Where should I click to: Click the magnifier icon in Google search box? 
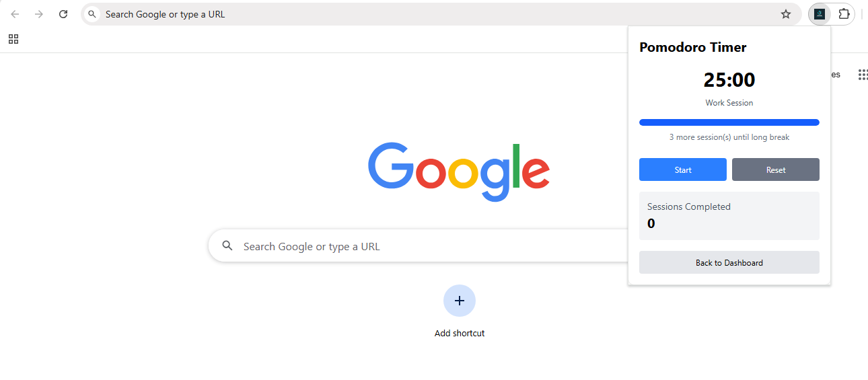[x=227, y=246]
